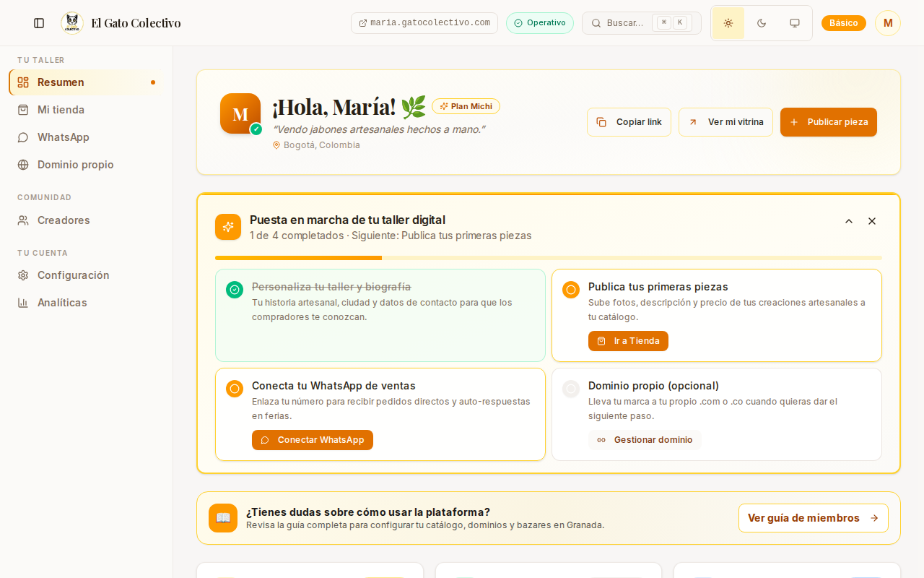Click the Configuración gear icon
924x578 pixels.
point(23,275)
